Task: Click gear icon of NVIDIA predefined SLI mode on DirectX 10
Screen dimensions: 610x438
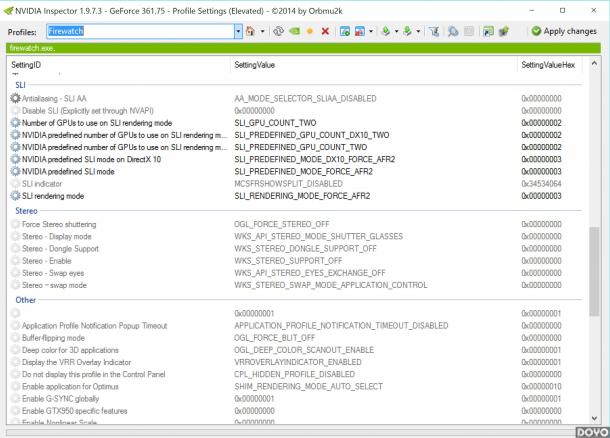Action: [x=15, y=159]
